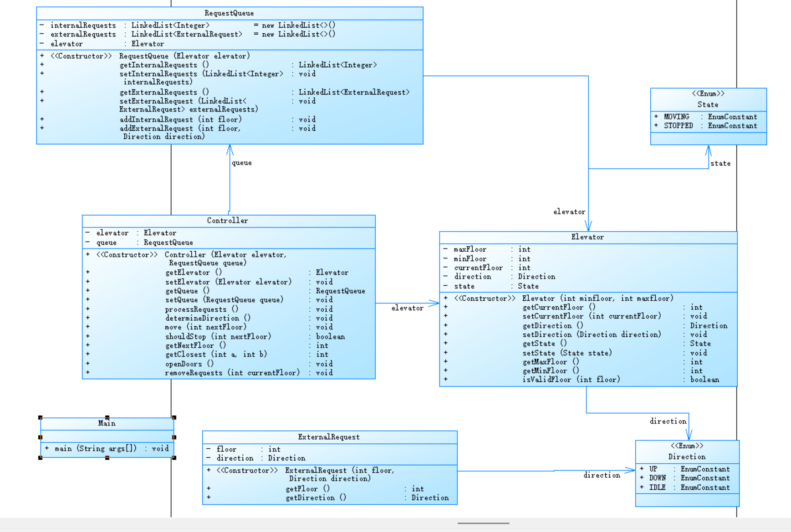This screenshot has height=532, width=791.
Task: Click the isValidFloor (int floor) method
Action: pyautogui.click(x=581, y=380)
